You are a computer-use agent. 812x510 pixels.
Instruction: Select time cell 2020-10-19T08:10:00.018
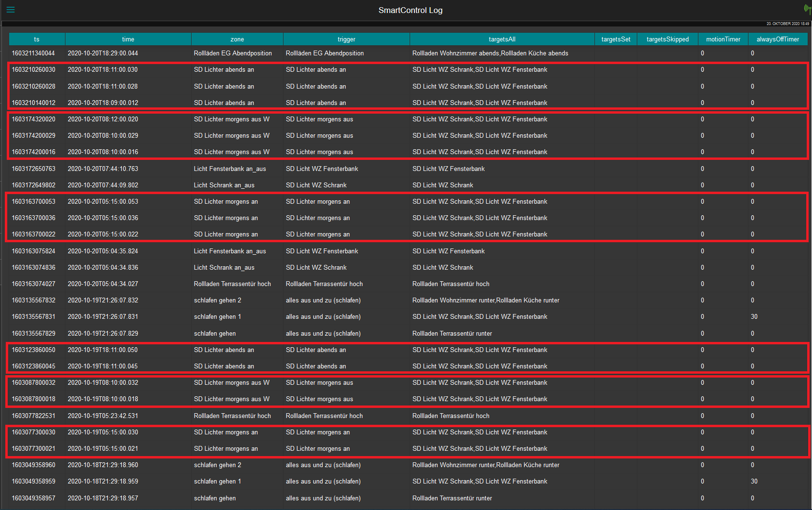pos(103,399)
